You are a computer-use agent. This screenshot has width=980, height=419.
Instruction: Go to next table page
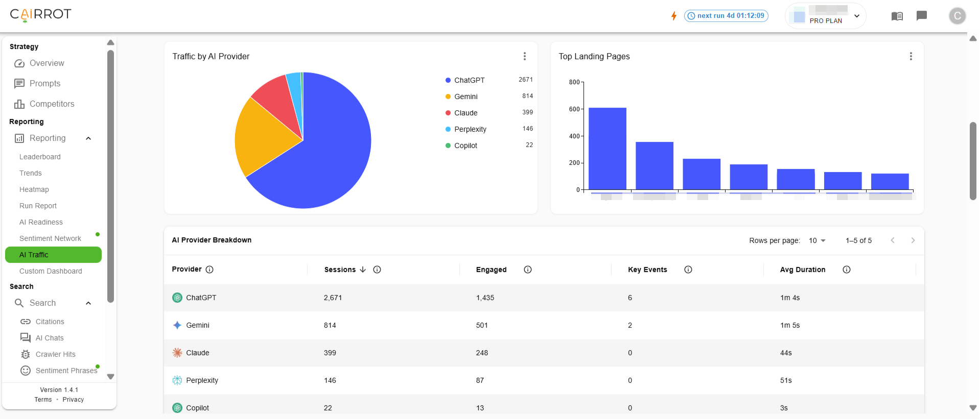(x=913, y=240)
